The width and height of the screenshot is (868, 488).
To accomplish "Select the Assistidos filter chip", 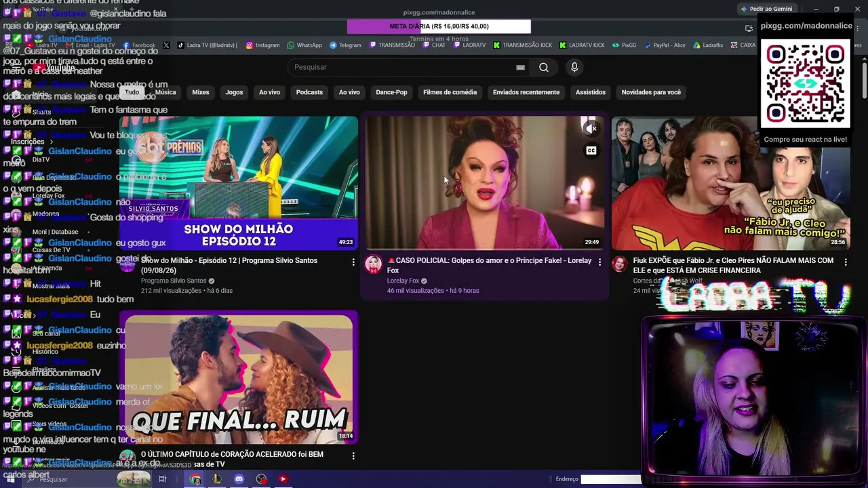I will tap(591, 92).
